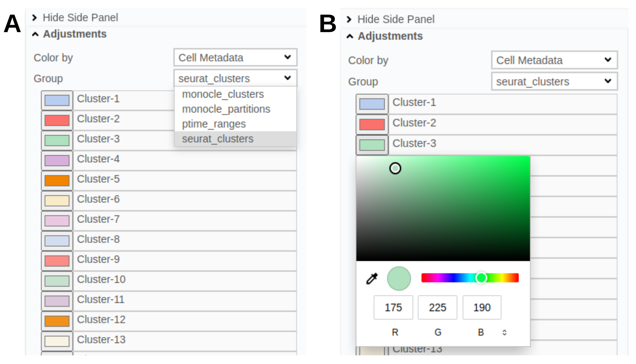Click Hide Side Panel in panel B

(x=395, y=20)
